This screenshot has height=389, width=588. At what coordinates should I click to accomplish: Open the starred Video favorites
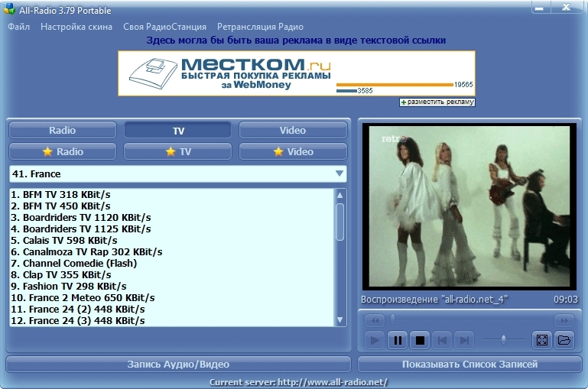(292, 151)
